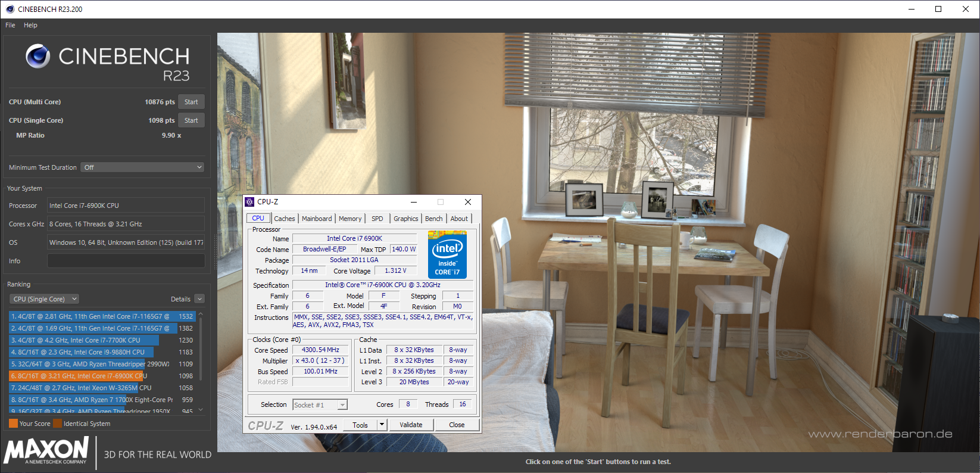Image resolution: width=980 pixels, height=473 pixels.
Task: Switch to the Caches tab in CPU-Z
Action: [285, 219]
